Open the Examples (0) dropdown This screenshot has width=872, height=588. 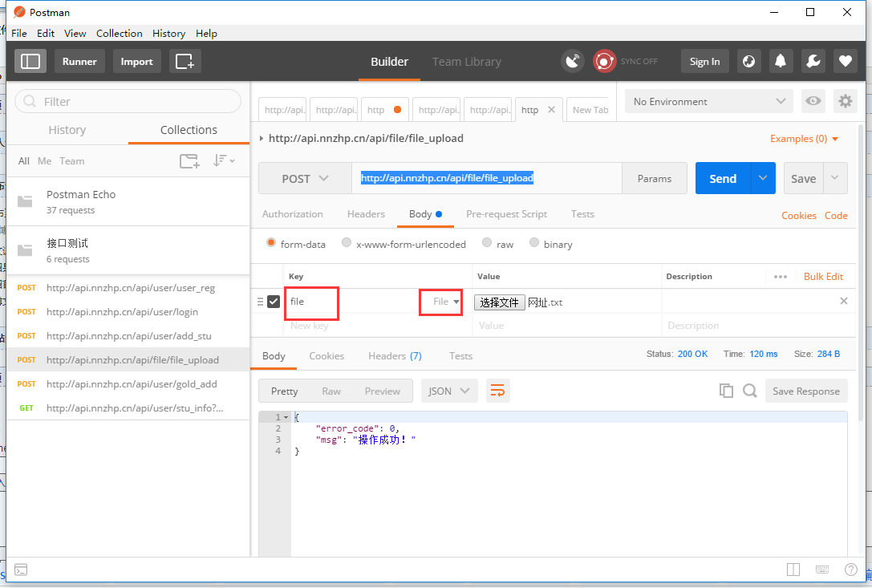coord(804,139)
